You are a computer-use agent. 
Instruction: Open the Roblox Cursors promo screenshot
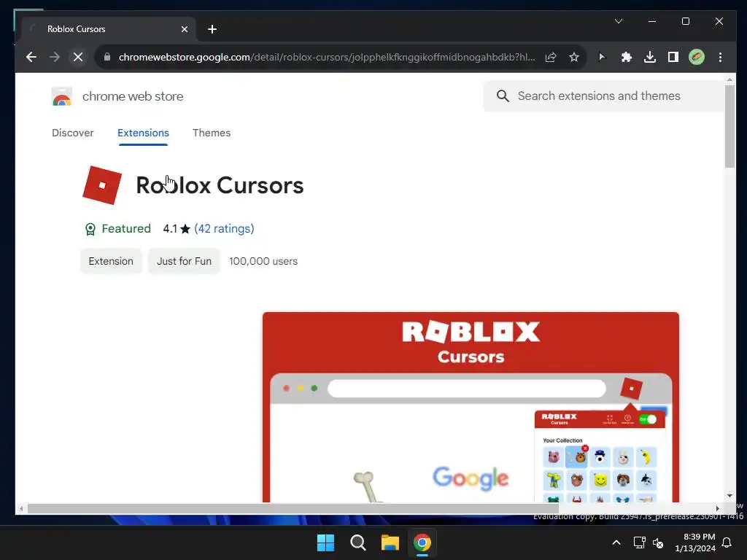471,407
